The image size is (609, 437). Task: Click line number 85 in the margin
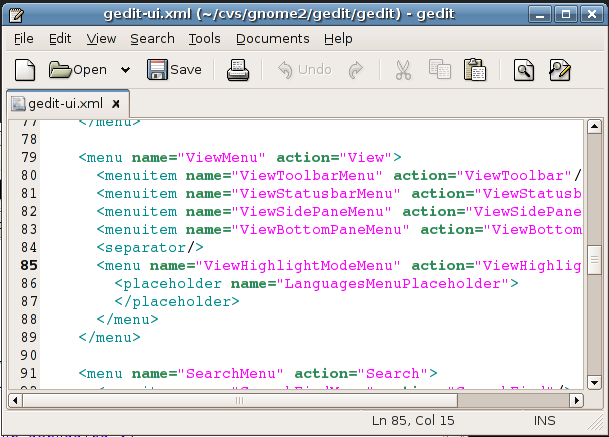tap(29, 265)
